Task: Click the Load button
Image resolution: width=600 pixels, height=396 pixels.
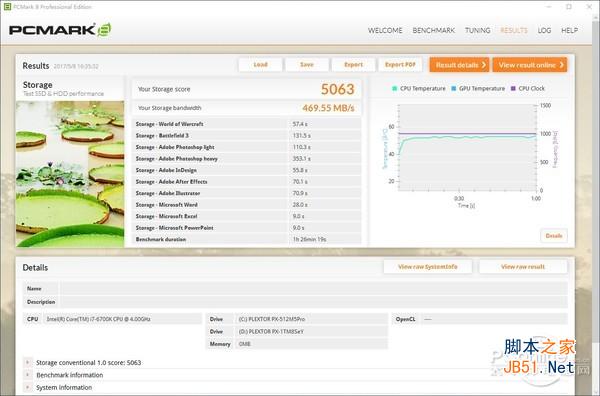Action: (x=261, y=65)
